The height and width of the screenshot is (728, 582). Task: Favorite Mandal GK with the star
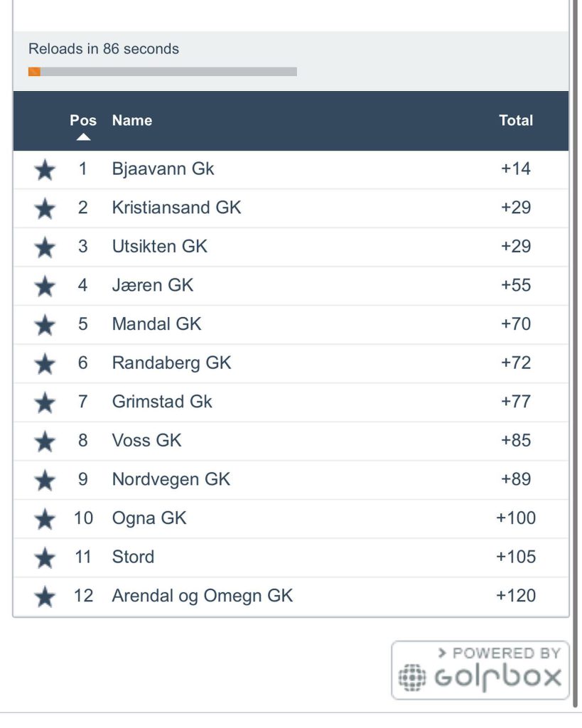pyautogui.click(x=45, y=325)
